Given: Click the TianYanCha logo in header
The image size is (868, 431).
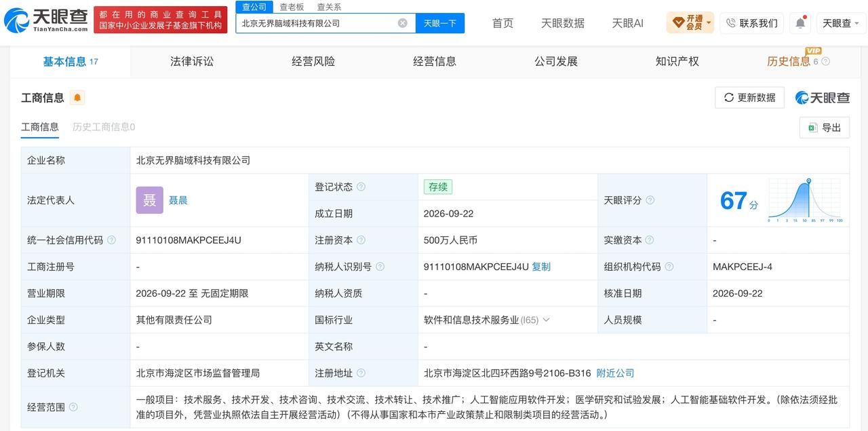Looking at the screenshot, I should (x=46, y=20).
